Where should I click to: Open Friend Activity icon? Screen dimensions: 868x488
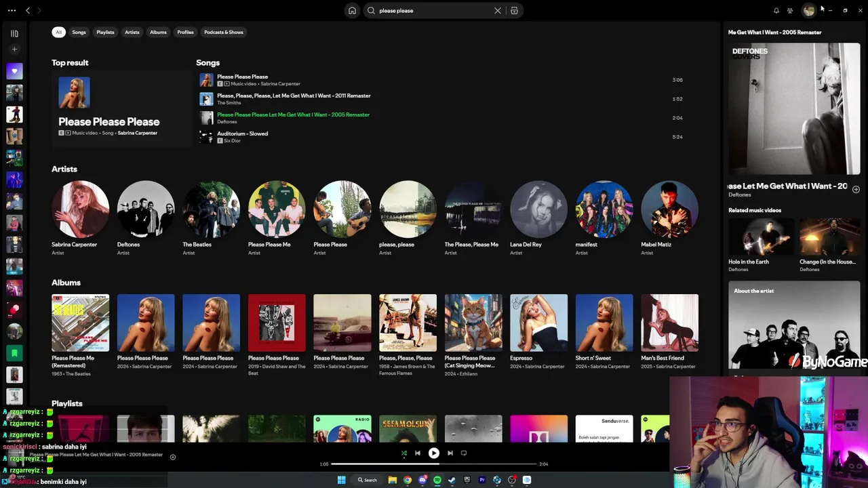[x=790, y=10]
